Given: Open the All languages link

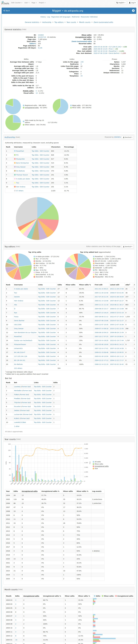Looking at the screenshot, I should click(65, 17).
